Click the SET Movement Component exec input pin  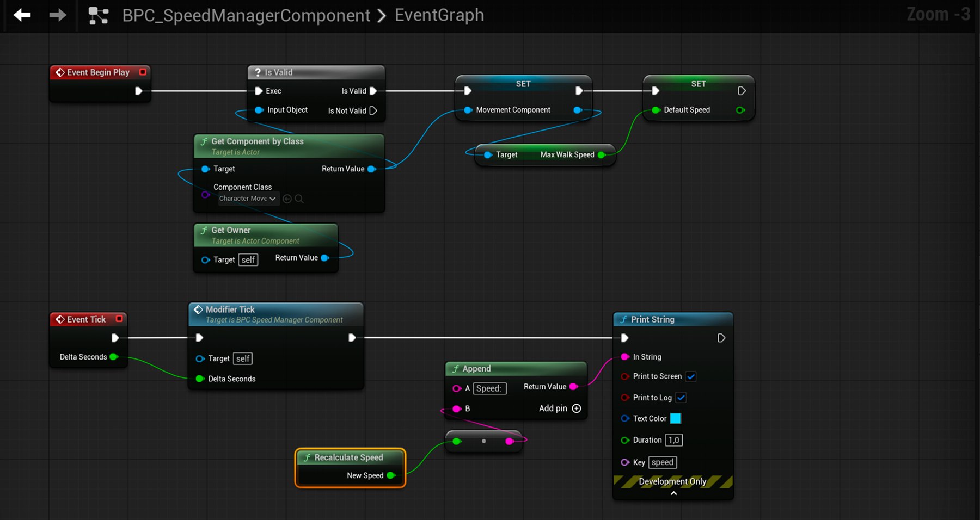(x=468, y=91)
